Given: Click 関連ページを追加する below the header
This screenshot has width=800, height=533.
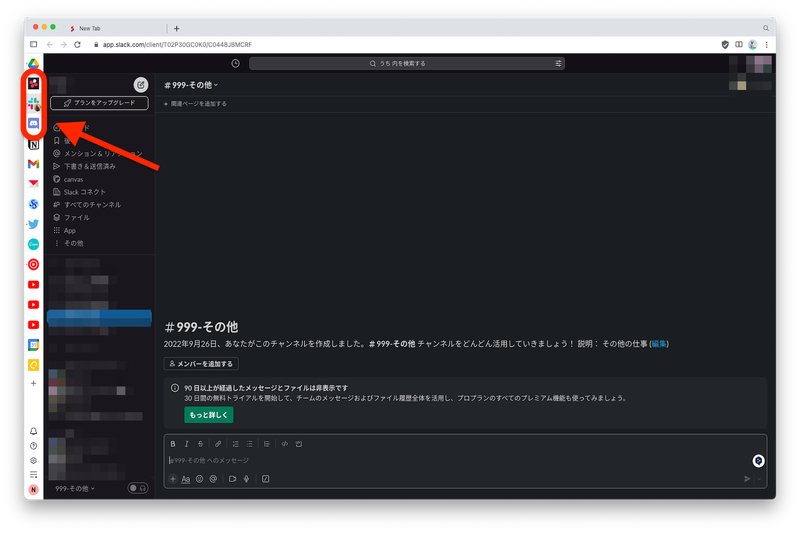Looking at the screenshot, I should pyautogui.click(x=195, y=104).
